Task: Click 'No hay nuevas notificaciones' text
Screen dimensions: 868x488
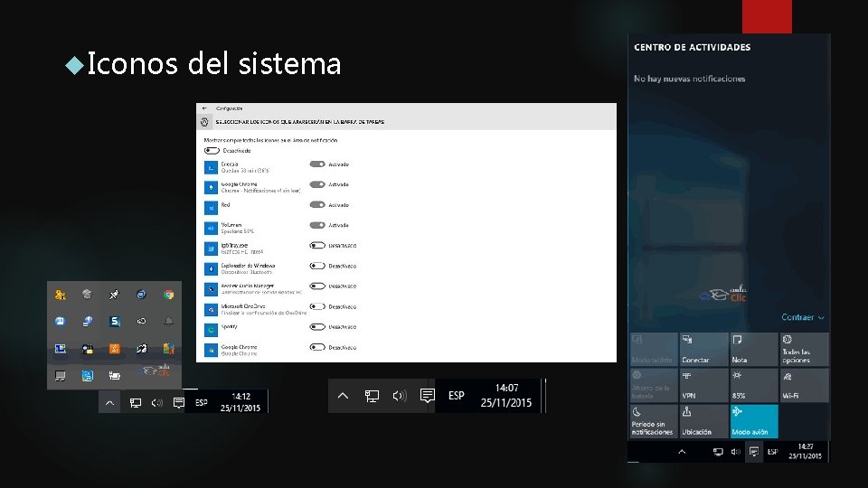Action: [689, 79]
